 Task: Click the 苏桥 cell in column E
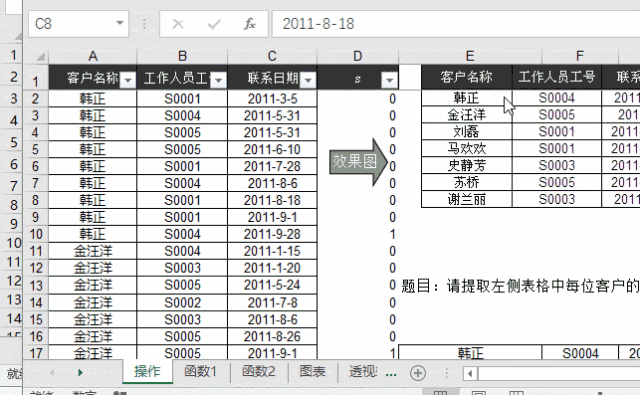point(467,182)
